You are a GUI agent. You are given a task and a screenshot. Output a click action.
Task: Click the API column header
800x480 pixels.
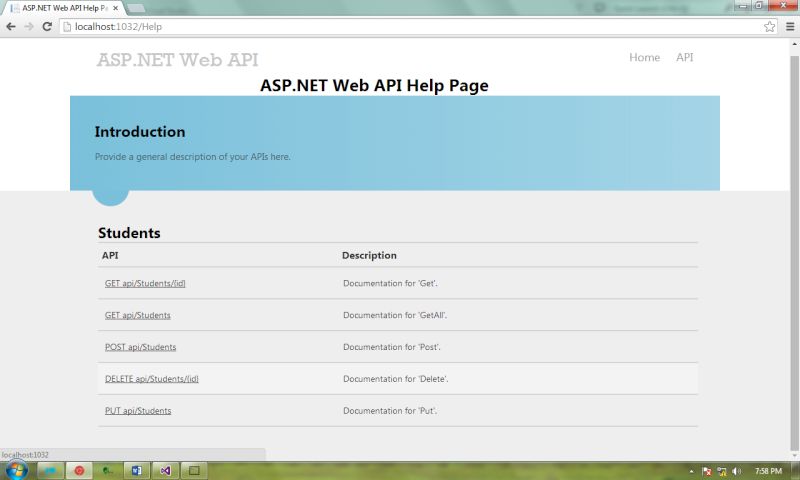110,255
